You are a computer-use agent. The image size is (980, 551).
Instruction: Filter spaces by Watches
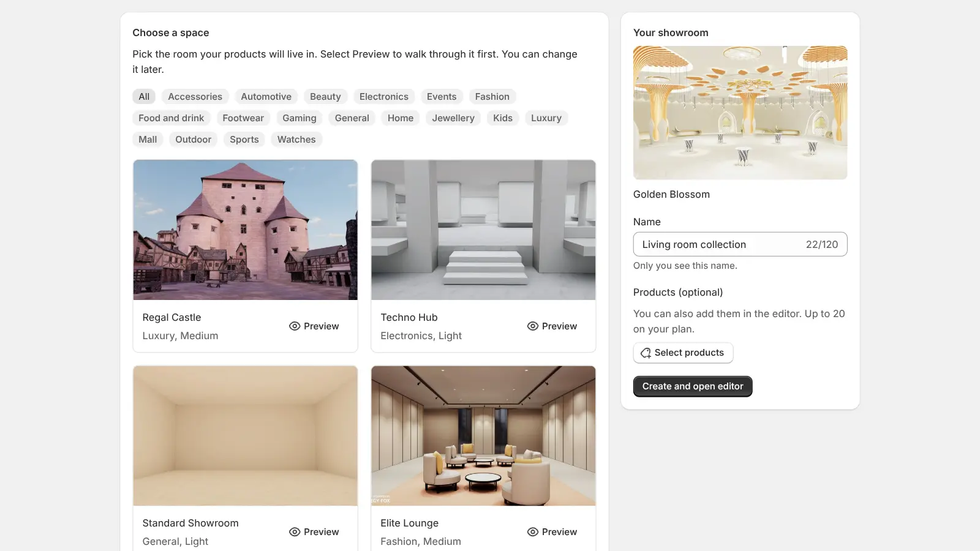click(296, 140)
